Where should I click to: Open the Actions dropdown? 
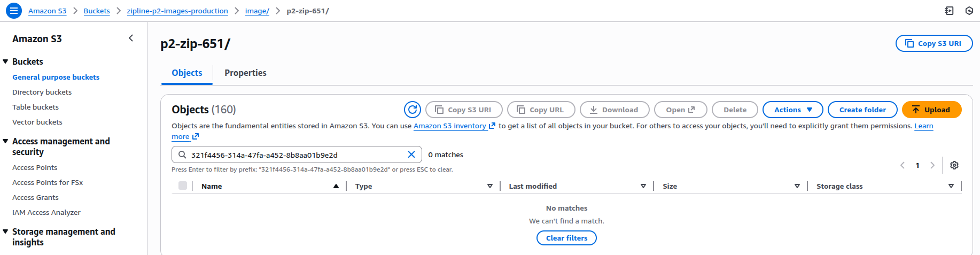point(793,110)
